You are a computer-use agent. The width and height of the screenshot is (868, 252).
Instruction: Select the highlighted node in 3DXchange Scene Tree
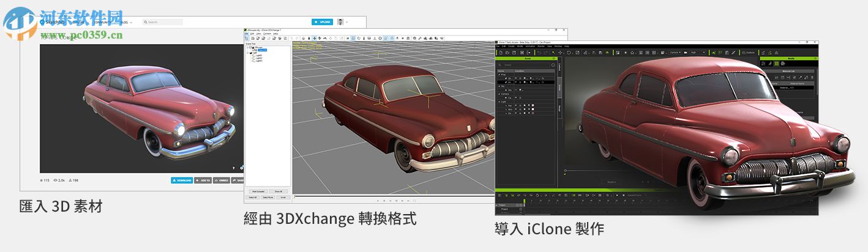(262, 50)
